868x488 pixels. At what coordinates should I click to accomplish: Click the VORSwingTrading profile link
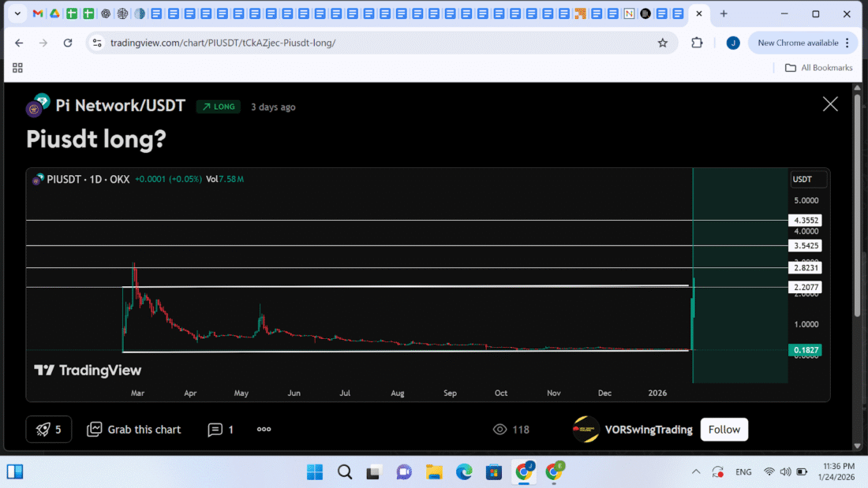(x=649, y=429)
